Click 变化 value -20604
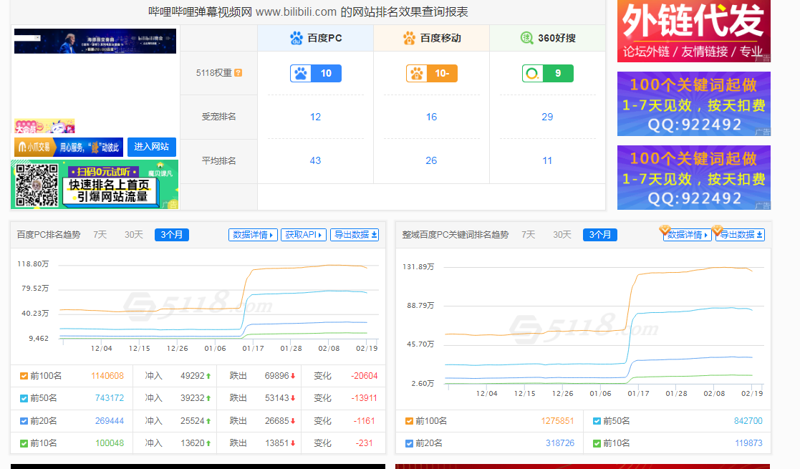Viewport: 800px width, 469px height. (364, 376)
